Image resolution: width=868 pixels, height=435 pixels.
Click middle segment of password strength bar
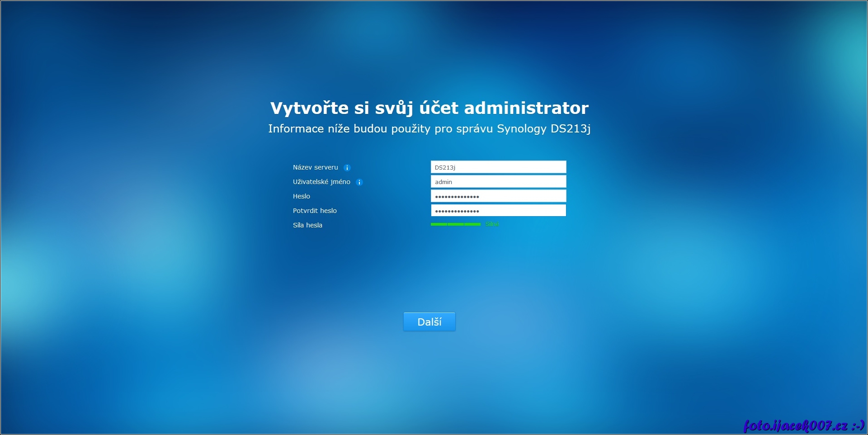[456, 224]
